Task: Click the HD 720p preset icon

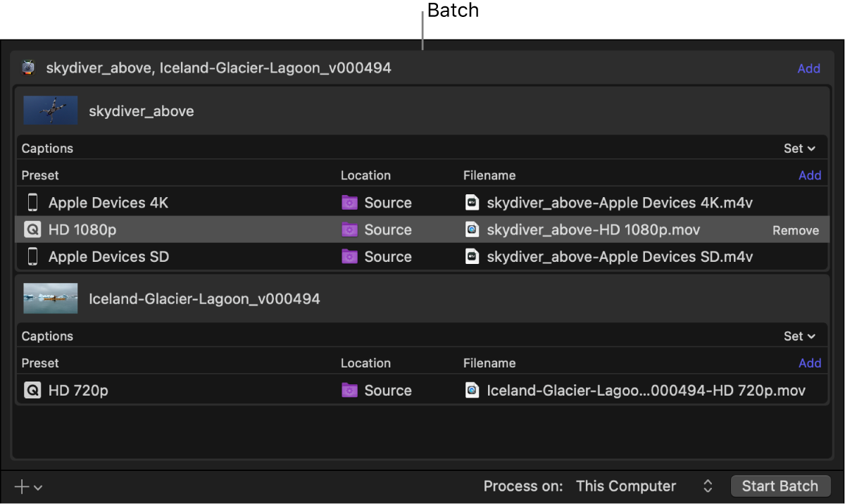Action: [x=32, y=390]
